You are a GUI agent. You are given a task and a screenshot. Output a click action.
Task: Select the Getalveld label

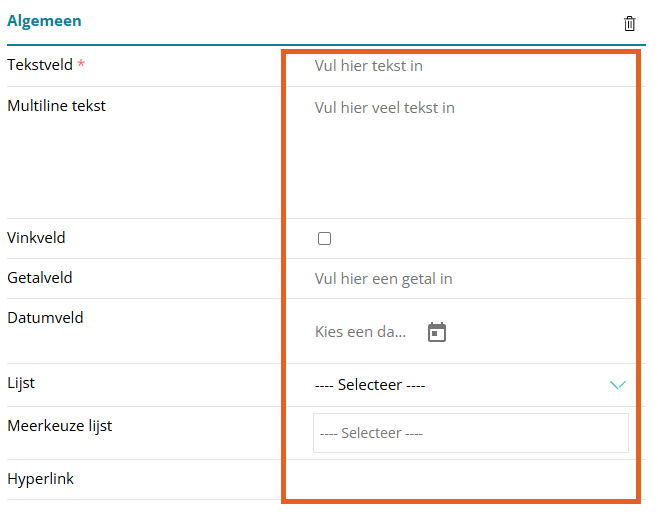(40, 278)
